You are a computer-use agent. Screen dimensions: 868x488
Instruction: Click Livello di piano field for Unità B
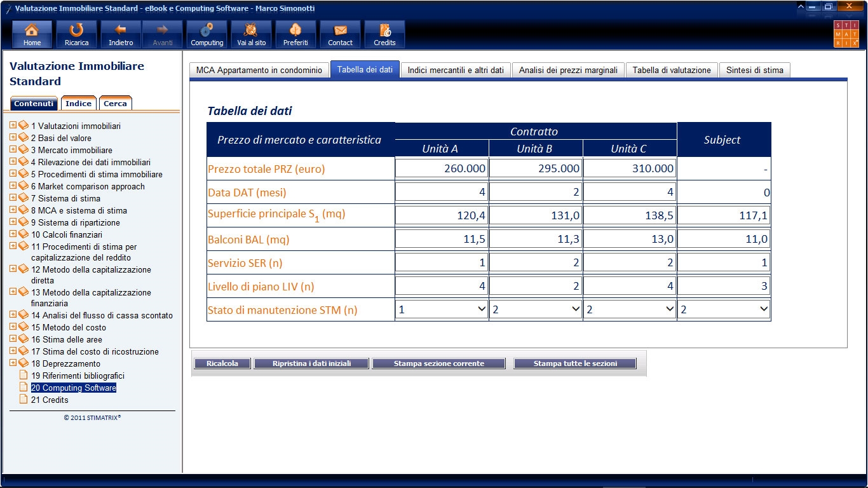coord(536,286)
